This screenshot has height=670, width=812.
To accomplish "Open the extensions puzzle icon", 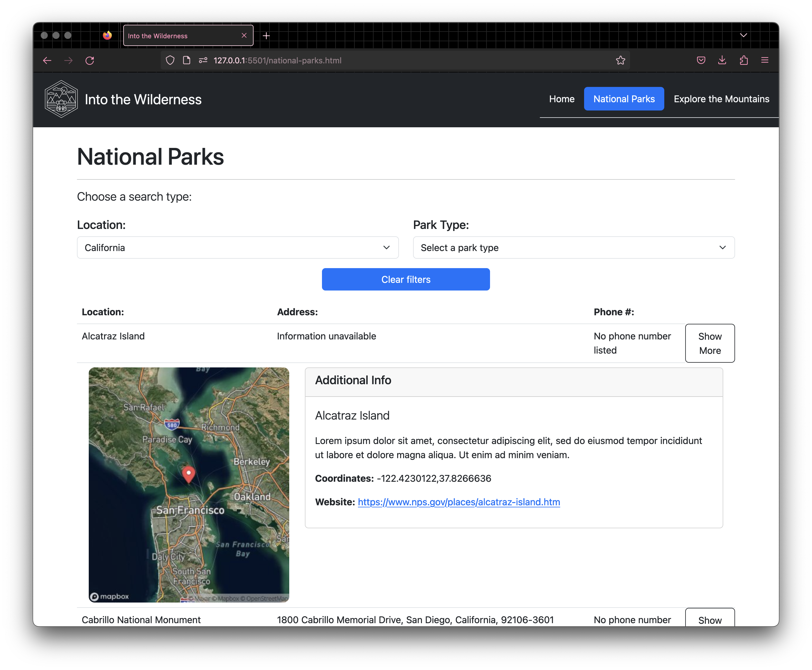I will click(x=744, y=61).
